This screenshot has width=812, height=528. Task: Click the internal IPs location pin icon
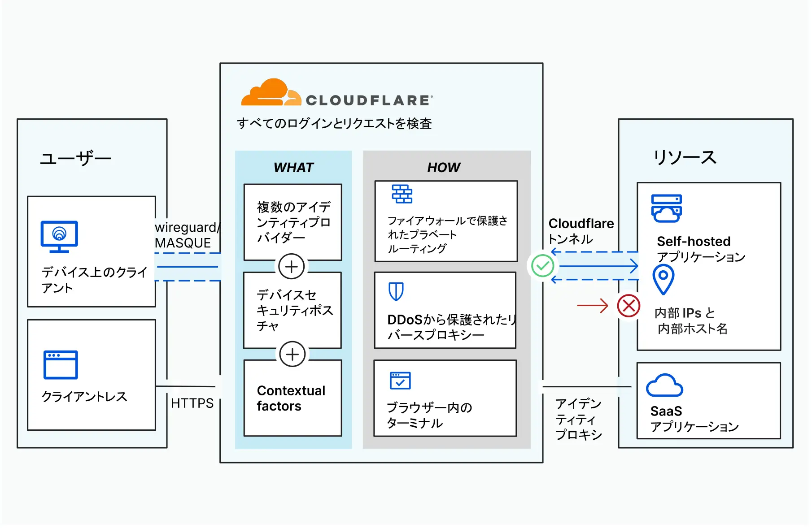tap(663, 279)
